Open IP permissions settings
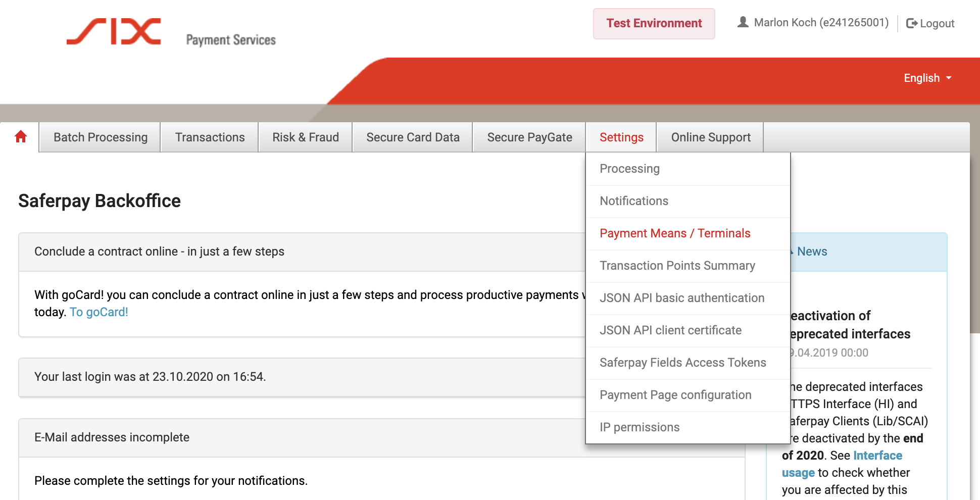The image size is (980, 500). coord(688,427)
